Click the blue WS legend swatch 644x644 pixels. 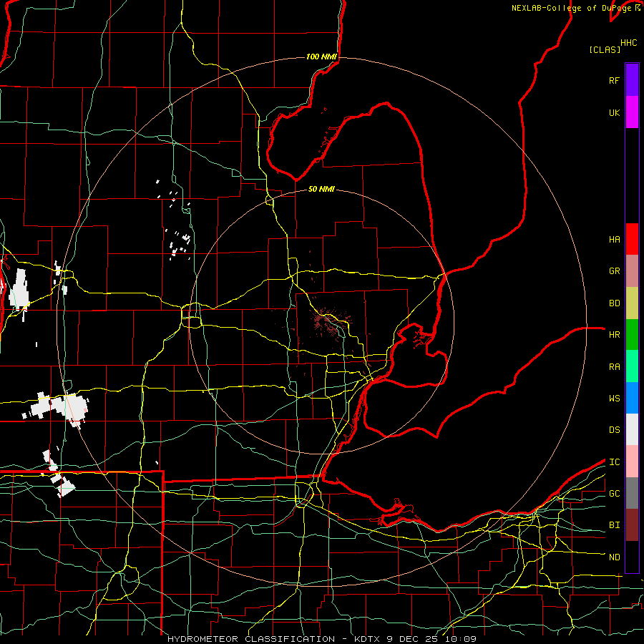tap(632, 398)
